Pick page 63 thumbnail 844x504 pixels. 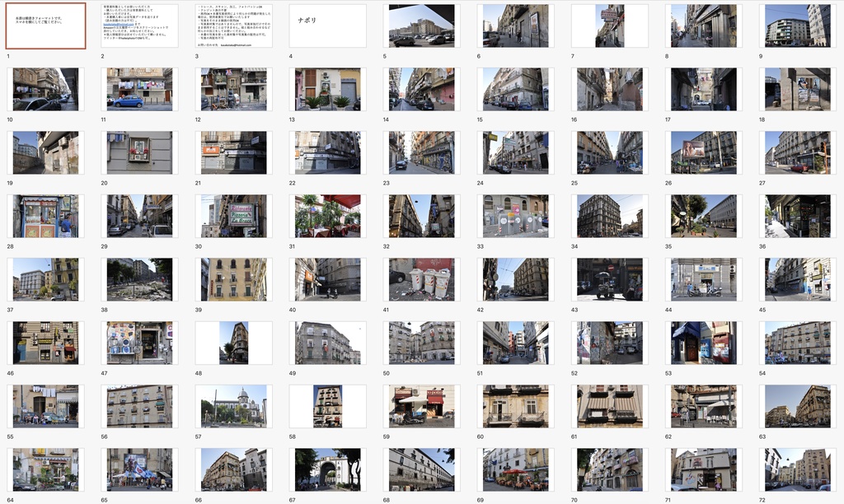pos(798,407)
